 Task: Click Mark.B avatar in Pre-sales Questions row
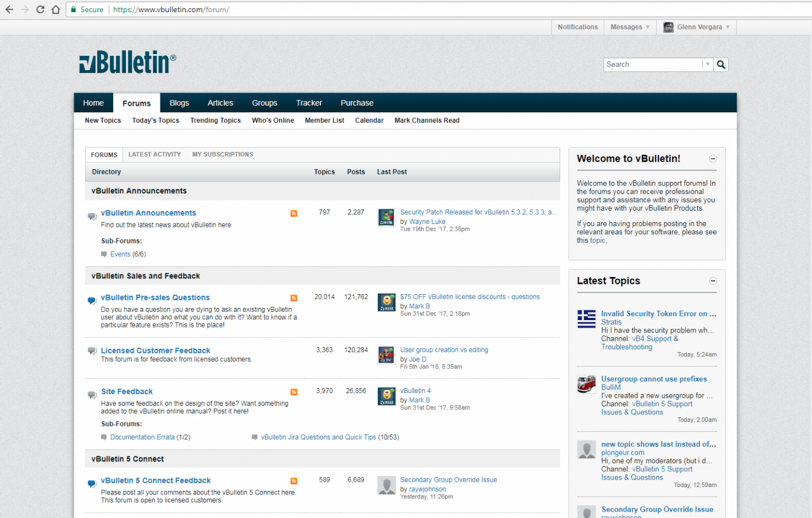[386, 302]
